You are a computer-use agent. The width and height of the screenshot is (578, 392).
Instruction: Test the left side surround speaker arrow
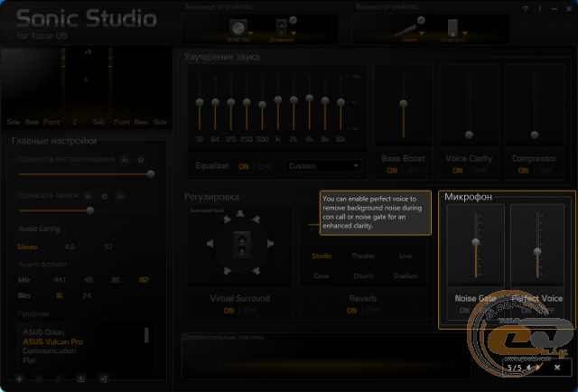pos(210,243)
